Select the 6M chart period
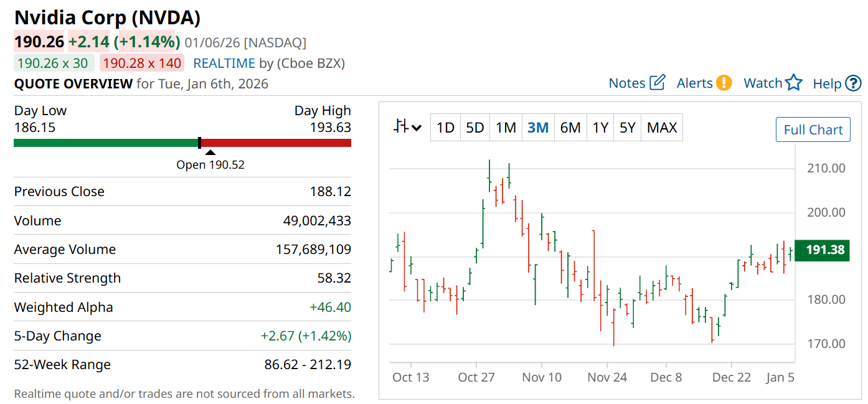Screen dimensions: 868x404 tap(570, 128)
